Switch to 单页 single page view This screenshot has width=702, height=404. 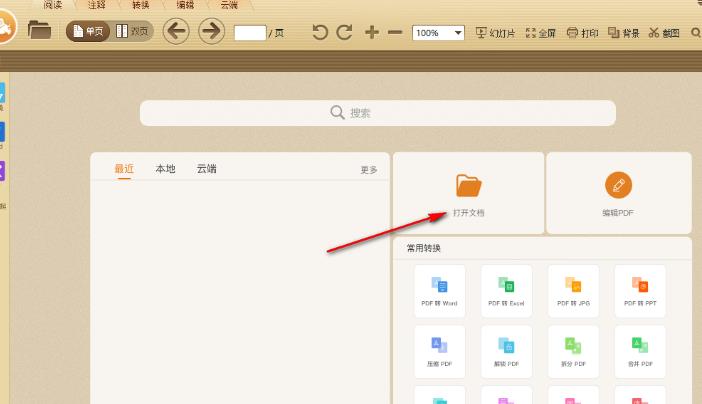click(x=88, y=31)
